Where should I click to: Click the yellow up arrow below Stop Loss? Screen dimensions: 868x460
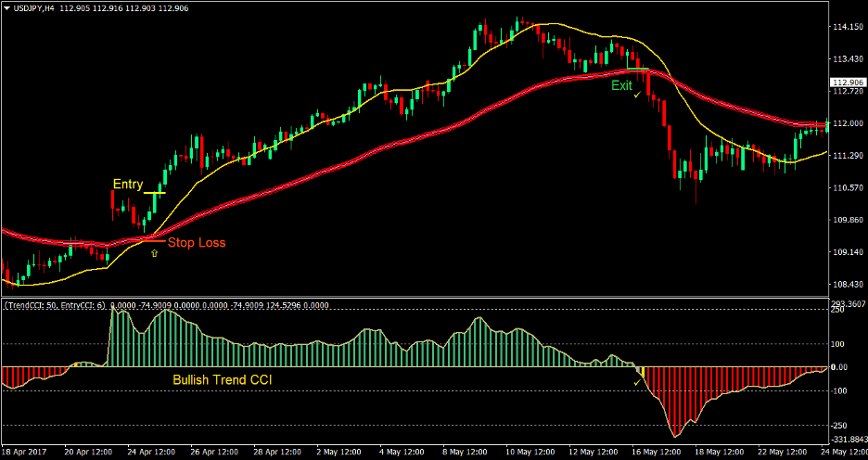[x=154, y=252]
